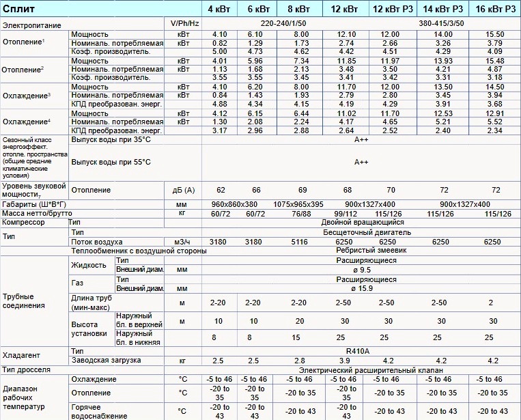Click the weight value '76/88'

pyautogui.click(x=301, y=214)
